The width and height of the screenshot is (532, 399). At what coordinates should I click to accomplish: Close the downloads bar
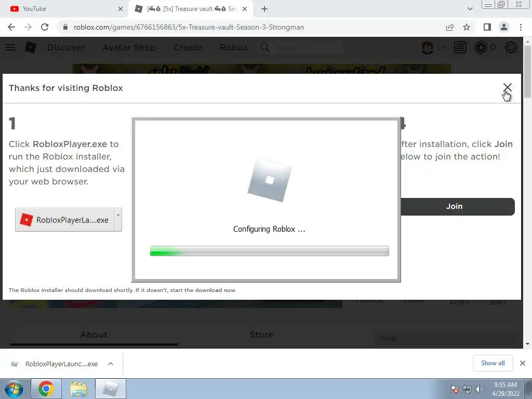pos(523,363)
